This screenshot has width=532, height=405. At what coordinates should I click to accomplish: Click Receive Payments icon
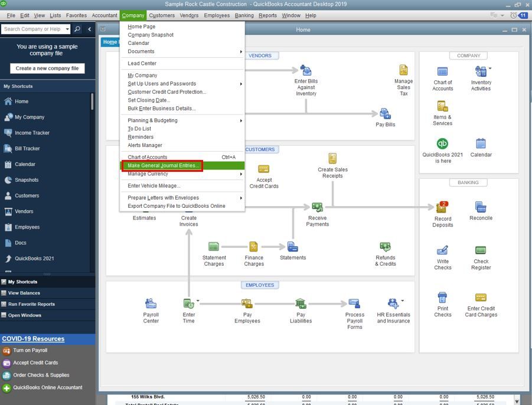click(x=317, y=207)
